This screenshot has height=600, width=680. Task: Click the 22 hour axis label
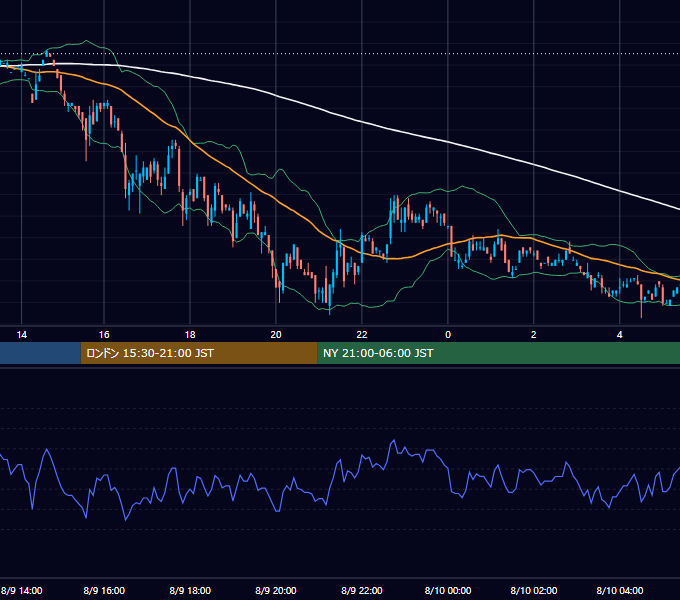362,335
